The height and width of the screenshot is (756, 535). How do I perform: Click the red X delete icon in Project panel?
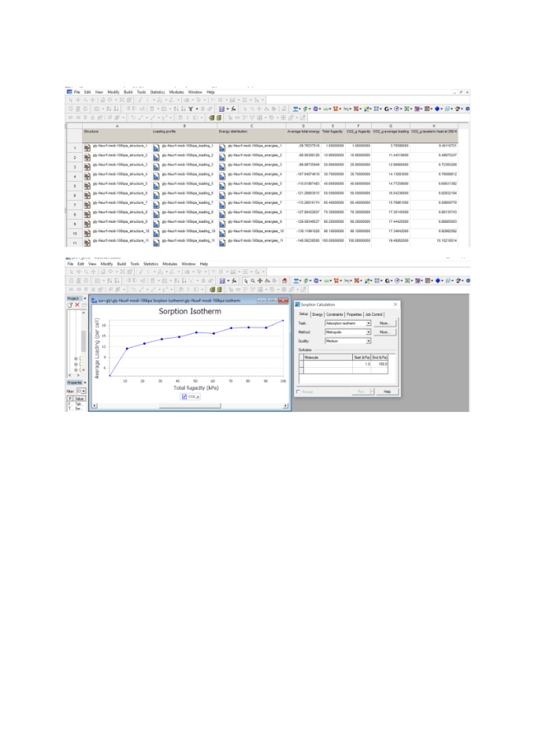point(77,306)
